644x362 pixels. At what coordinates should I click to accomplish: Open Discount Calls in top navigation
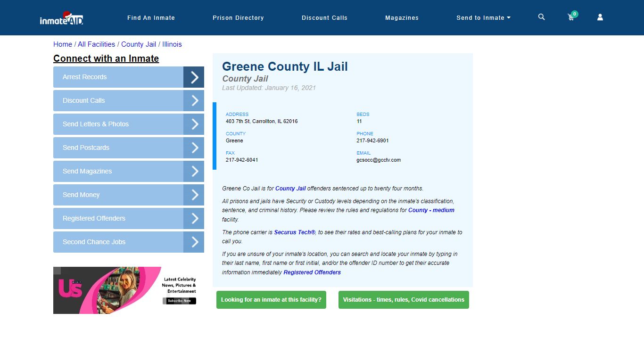324,18
